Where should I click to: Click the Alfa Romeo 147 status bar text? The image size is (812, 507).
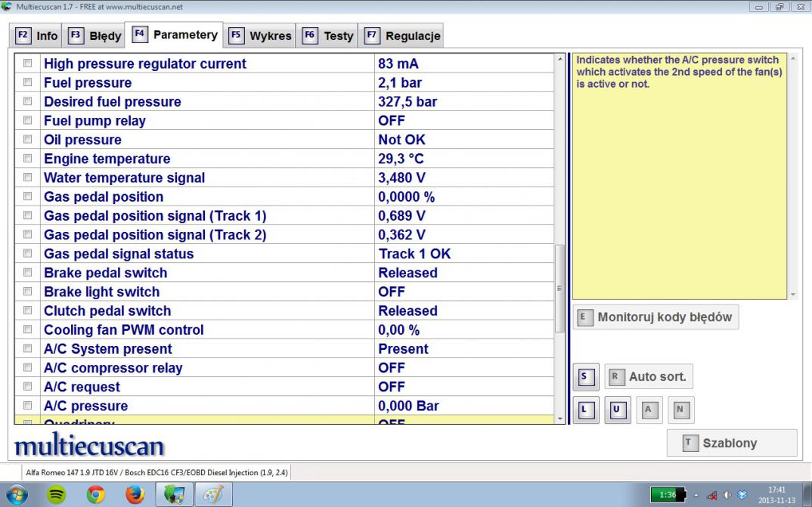157,472
